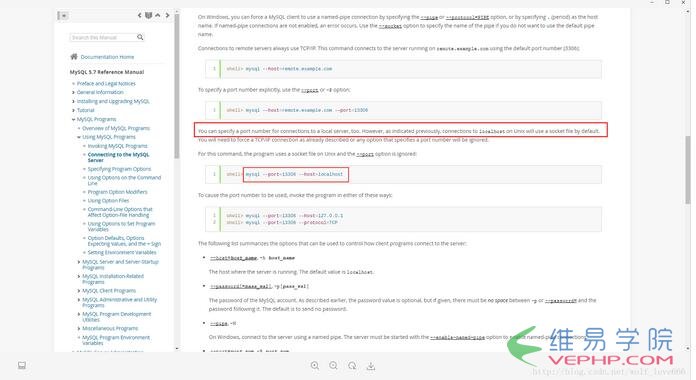
Task: Click the --password[=pass_val] option link
Action: [x=240, y=286]
